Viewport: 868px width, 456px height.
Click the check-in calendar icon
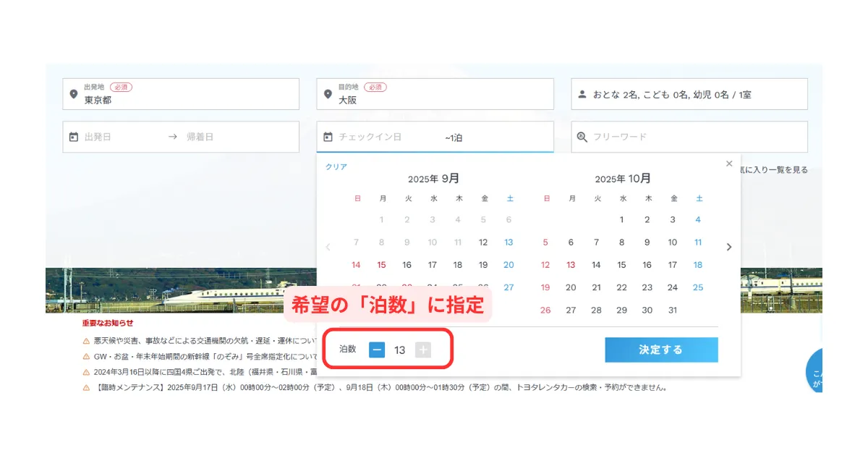pos(328,136)
